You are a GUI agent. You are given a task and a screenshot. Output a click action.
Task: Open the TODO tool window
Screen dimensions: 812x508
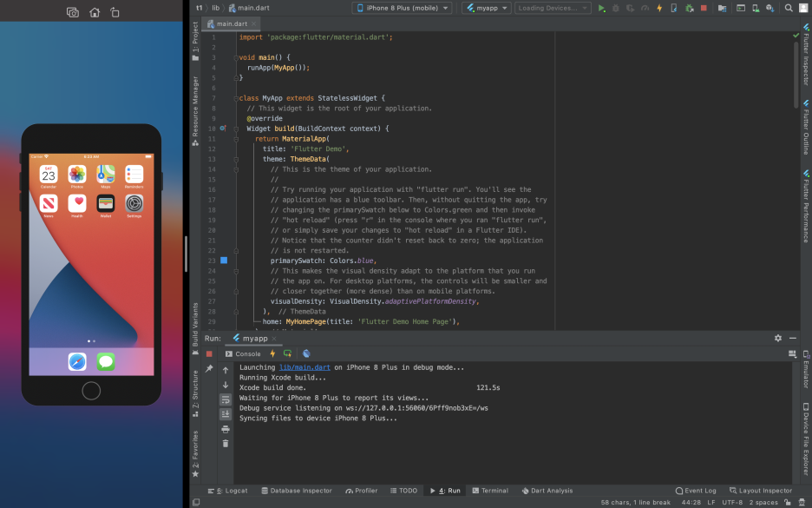(403, 491)
